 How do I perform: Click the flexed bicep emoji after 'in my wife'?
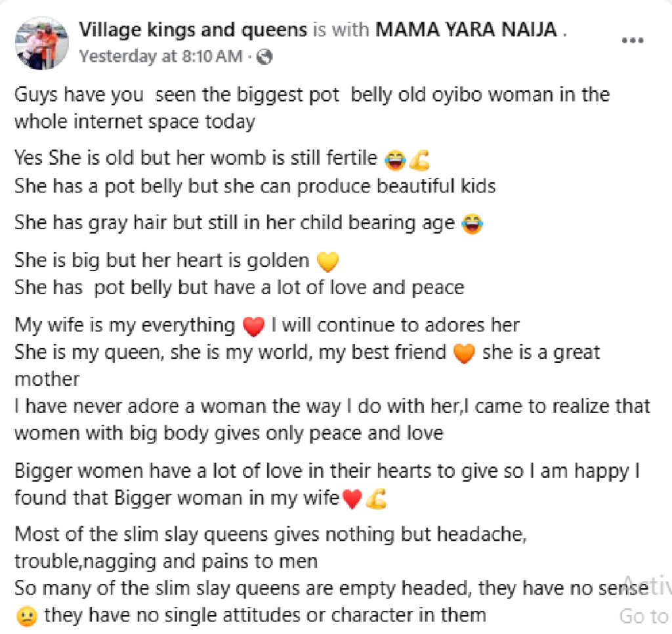click(376, 499)
